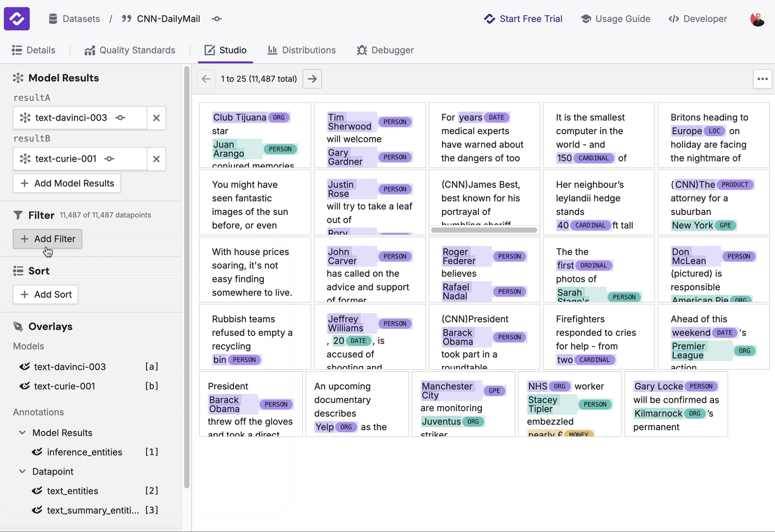Click the next page arrow for datapoints

point(312,79)
